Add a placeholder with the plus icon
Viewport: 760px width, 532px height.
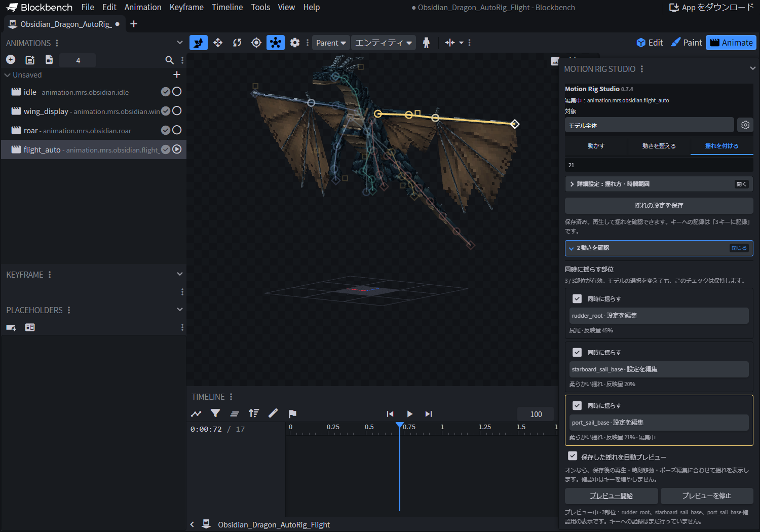click(x=11, y=328)
